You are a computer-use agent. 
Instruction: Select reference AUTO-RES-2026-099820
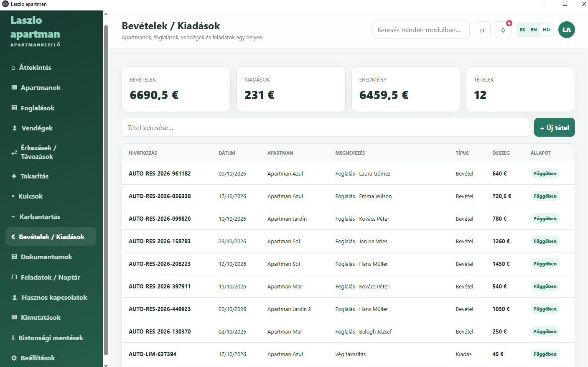click(160, 219)
